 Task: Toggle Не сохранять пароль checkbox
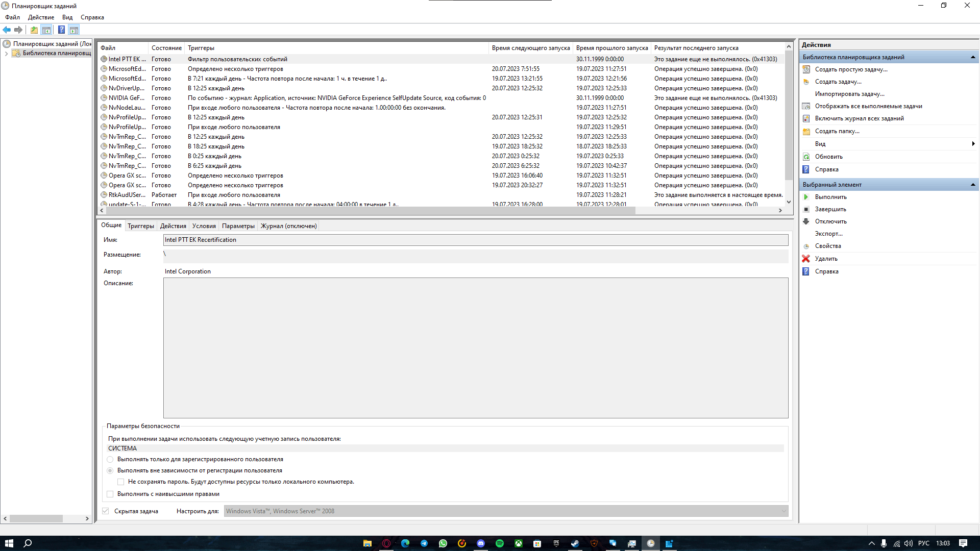point(120,482)
